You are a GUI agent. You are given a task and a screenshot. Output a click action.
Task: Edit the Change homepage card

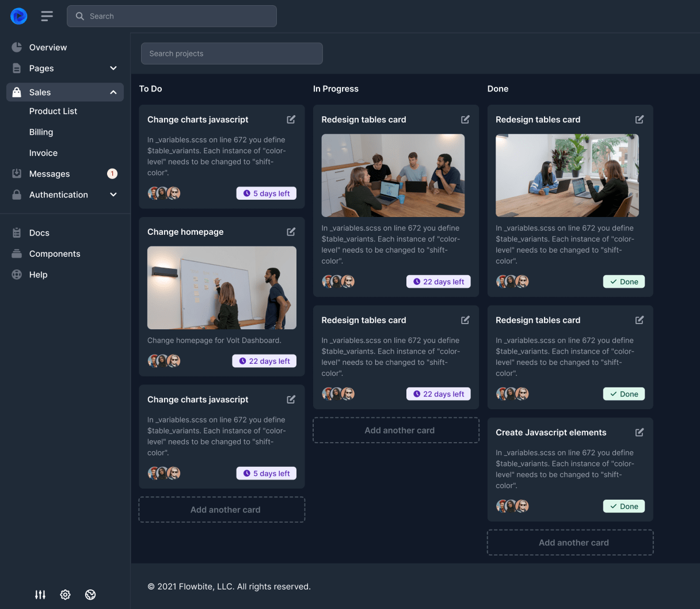point(291,231)
